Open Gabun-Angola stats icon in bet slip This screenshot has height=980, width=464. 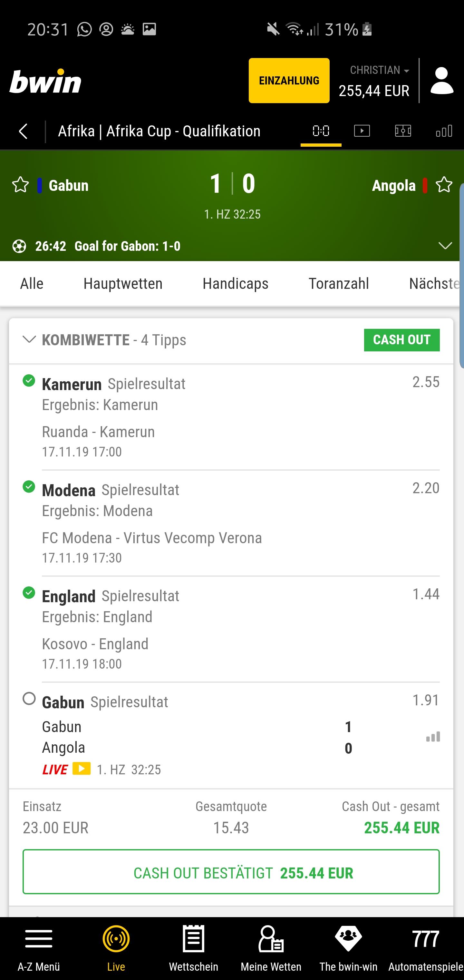pyautogui.click(x=433, y=737)
